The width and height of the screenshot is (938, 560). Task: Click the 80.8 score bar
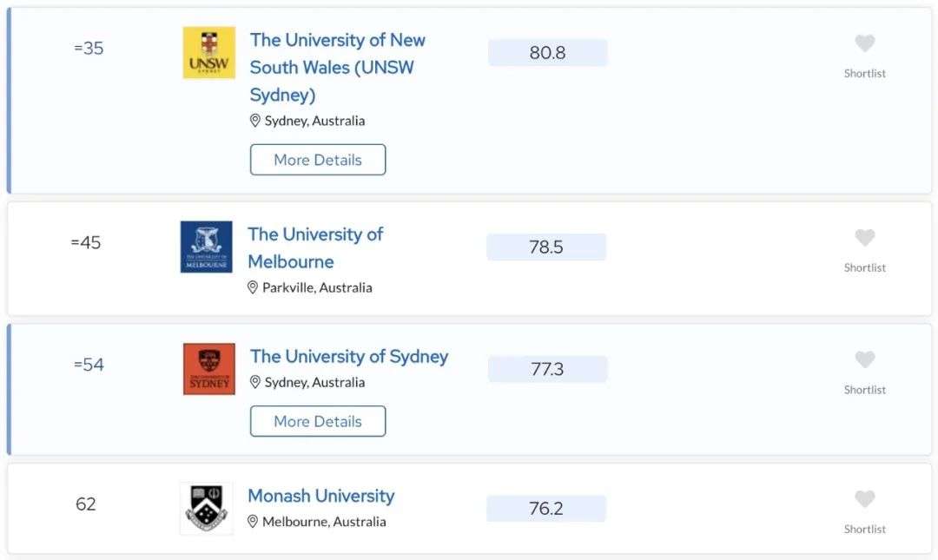[547, 53]
